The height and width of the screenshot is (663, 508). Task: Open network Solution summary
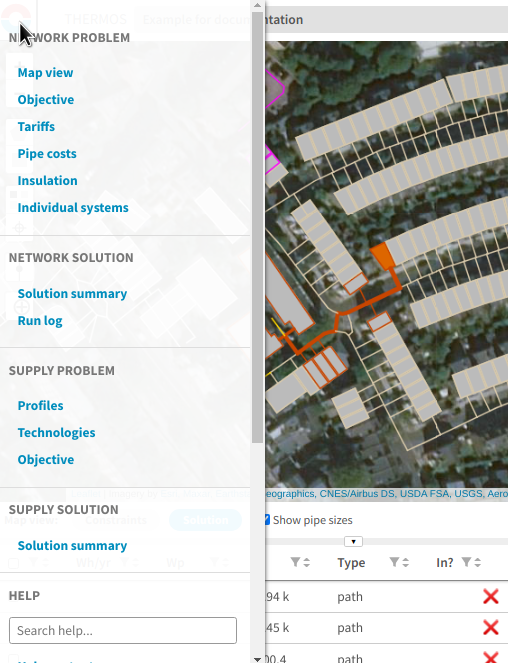tap(72, 293)
